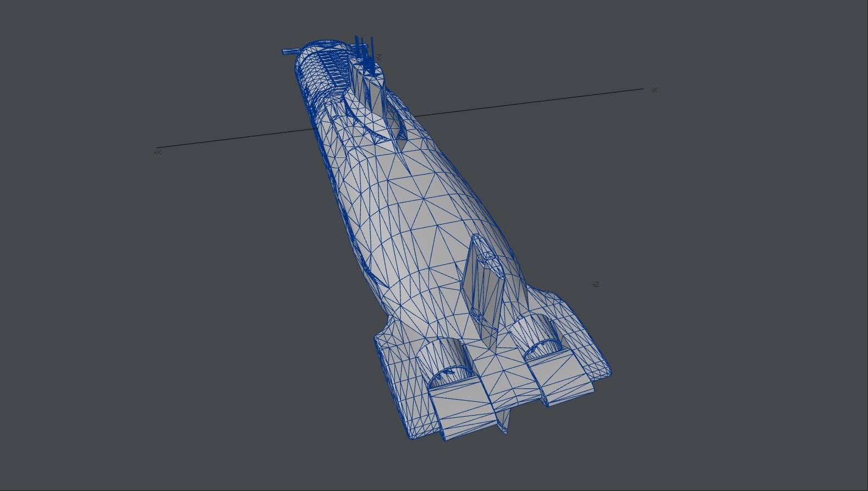Pick the left engine nozzle on the model
This screenshot has height=491, width=868.
(x=447, y=364)
